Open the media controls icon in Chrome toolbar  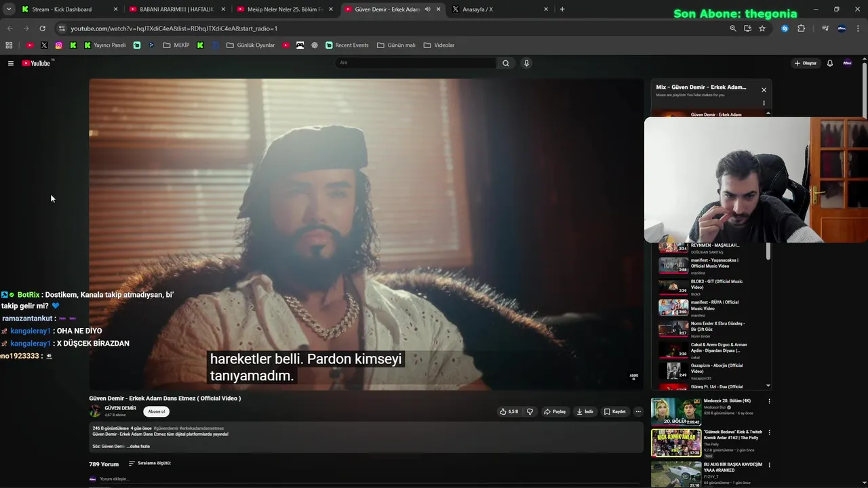(x=825, y=28)
